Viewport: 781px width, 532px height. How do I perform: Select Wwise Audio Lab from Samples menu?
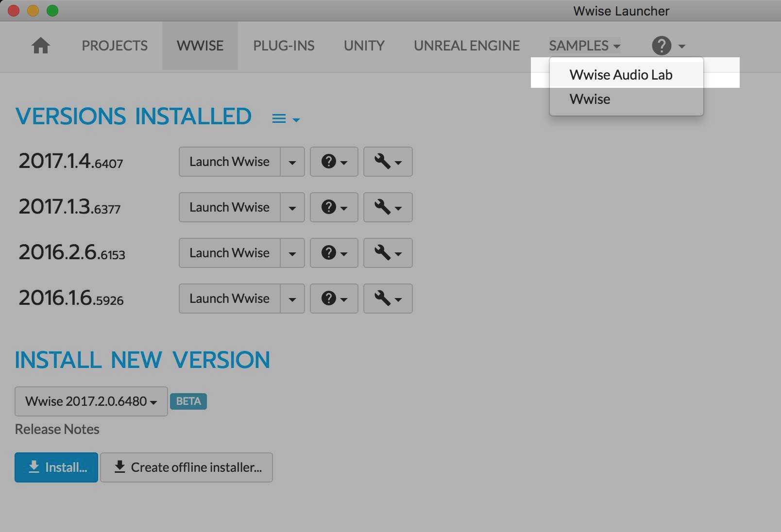(621, 75)
